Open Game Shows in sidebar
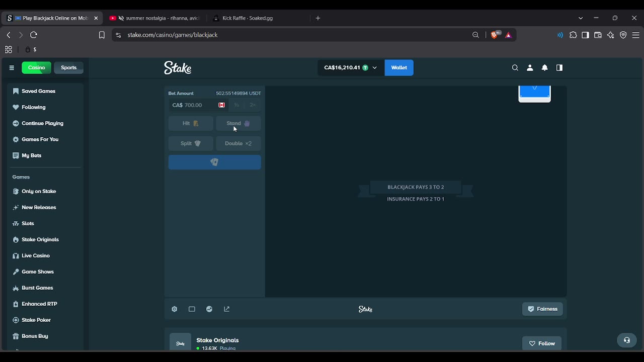 coord(45,271)
